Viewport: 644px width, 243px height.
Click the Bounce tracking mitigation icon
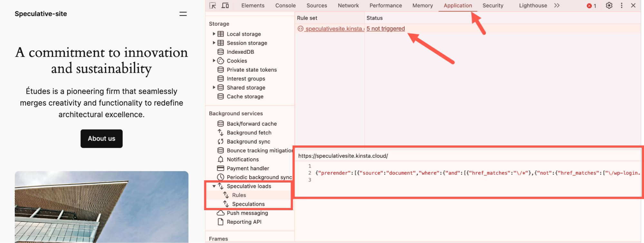click(x=221, y=150)
